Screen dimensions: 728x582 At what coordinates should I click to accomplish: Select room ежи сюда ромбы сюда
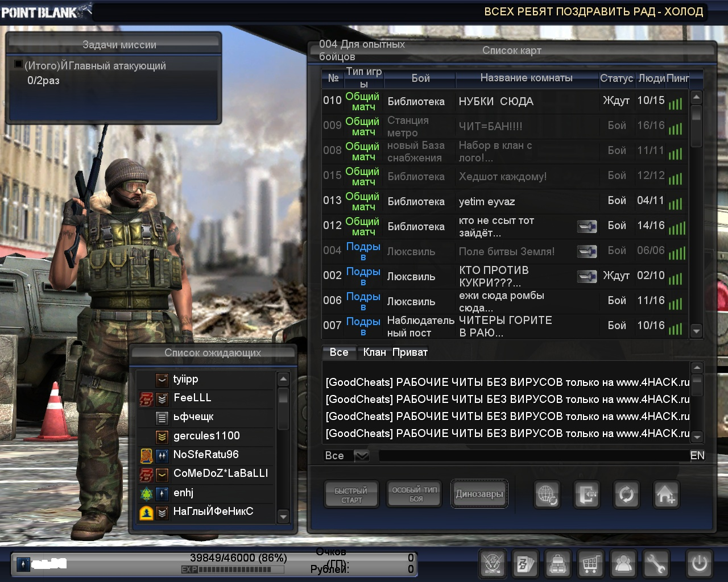pos(505,301)
